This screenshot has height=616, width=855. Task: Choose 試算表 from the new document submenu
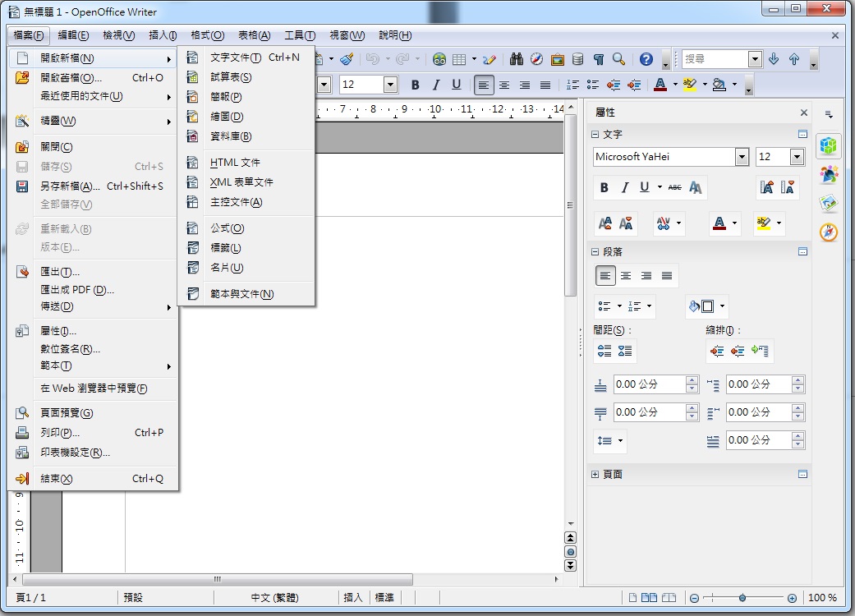tap(231, 77)
